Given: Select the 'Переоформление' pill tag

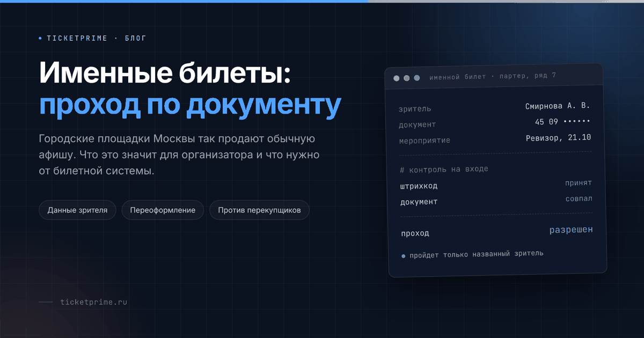Looking at the screenshot, I should 163,210.
